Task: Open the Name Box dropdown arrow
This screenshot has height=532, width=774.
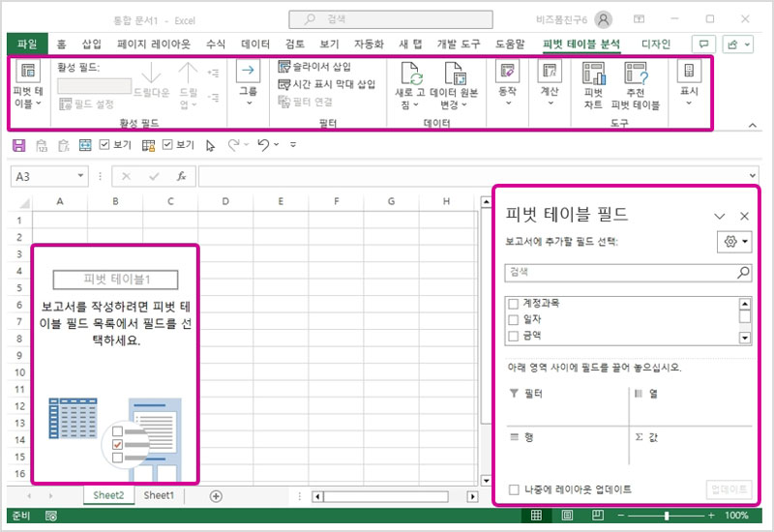Action: click(x=80, y=176)
